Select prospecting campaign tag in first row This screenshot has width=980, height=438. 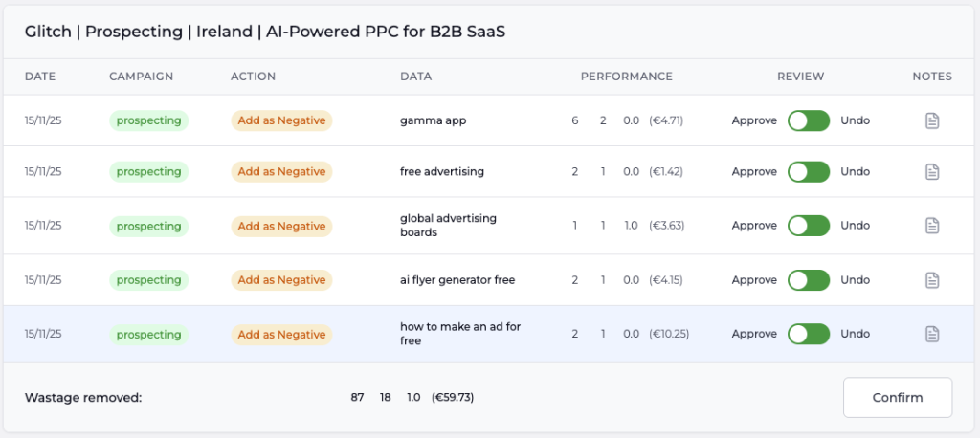[148, 120]
